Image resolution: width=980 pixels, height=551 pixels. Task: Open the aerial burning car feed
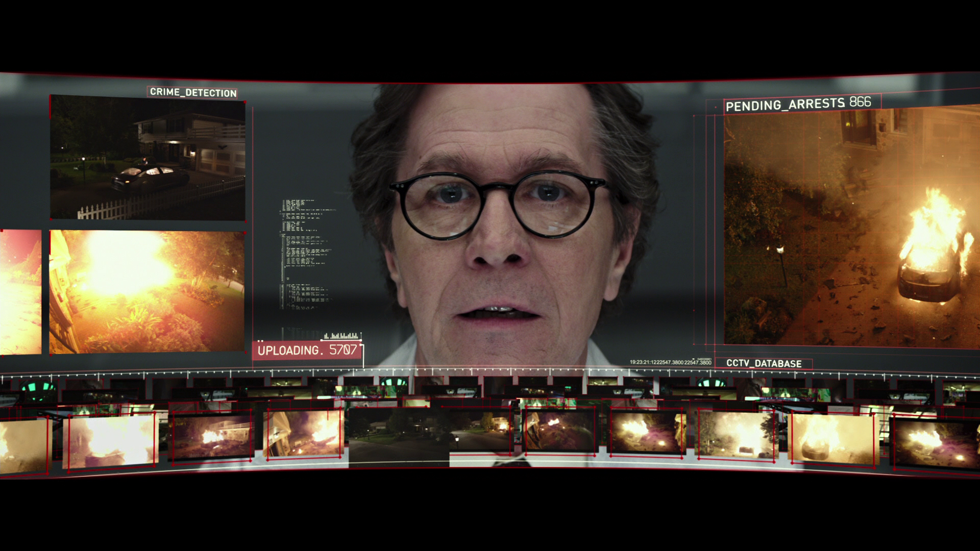pos(851,227)
